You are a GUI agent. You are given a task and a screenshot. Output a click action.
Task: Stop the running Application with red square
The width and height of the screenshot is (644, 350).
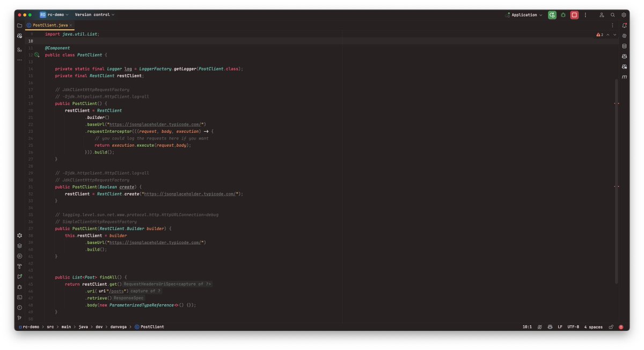(x=574, y=15)
